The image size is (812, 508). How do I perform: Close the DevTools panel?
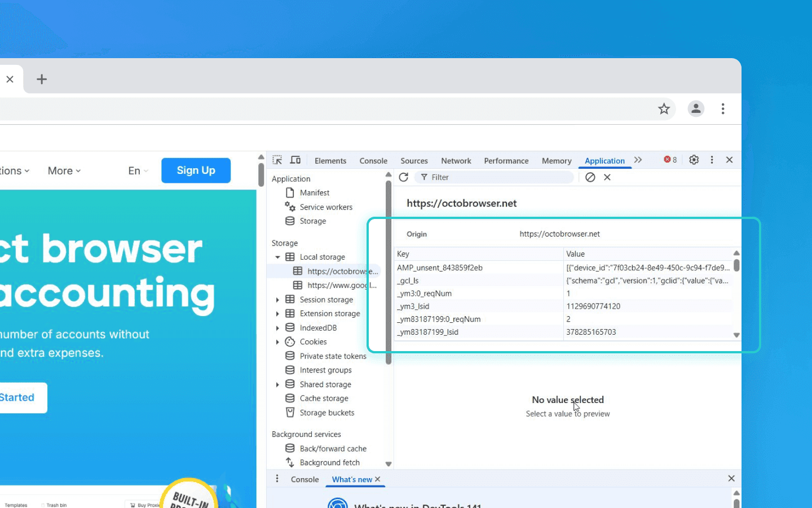pos(729,160)
